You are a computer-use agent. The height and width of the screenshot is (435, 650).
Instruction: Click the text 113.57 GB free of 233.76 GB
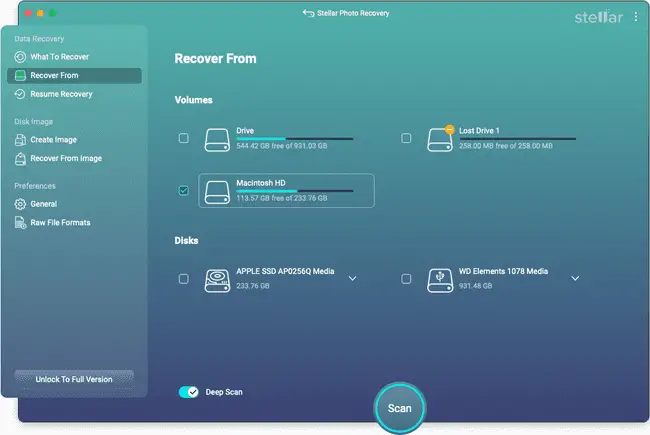tap(282, 198)
